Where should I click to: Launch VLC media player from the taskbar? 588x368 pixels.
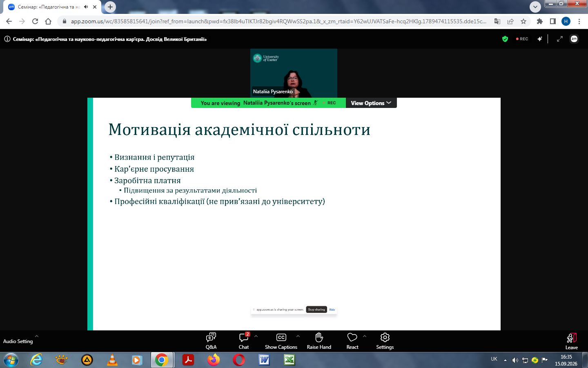[x=112, y=360]
